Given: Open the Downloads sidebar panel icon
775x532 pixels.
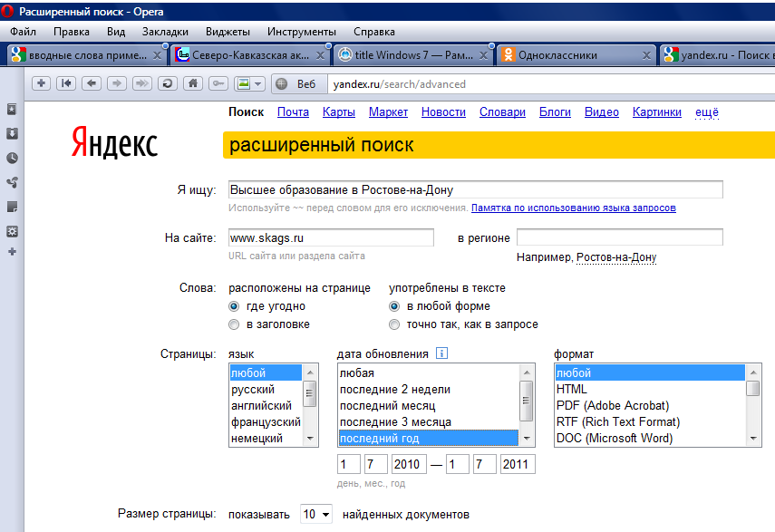Looking at the screenshot, I should click(13, 133).
